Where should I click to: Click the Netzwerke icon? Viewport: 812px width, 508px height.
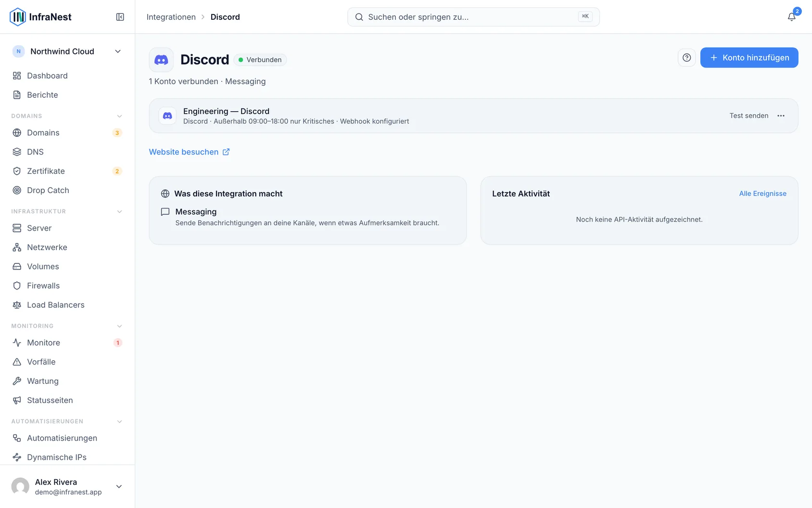click(17, 247)
